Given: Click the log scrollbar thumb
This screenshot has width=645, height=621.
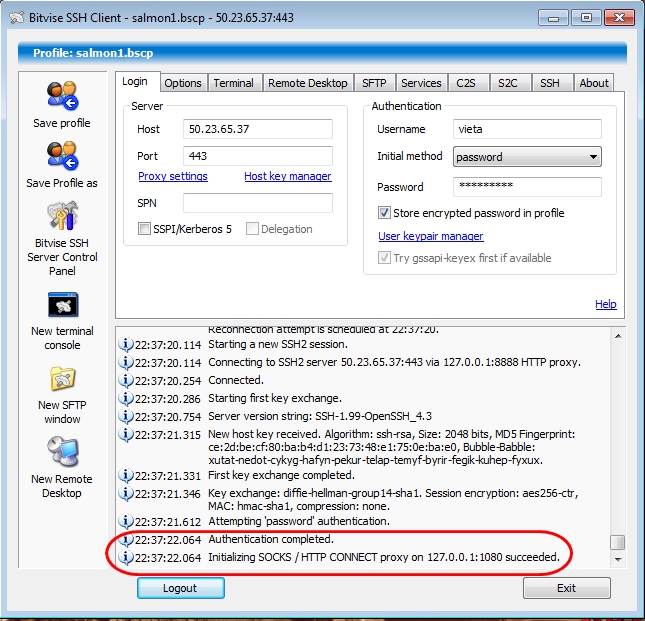Looking at the screenshot, I should 618,542.
